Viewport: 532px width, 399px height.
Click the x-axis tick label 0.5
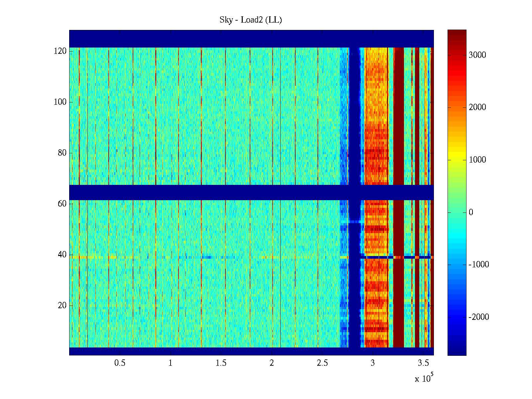pyautogui.click(x=120, y=363)
